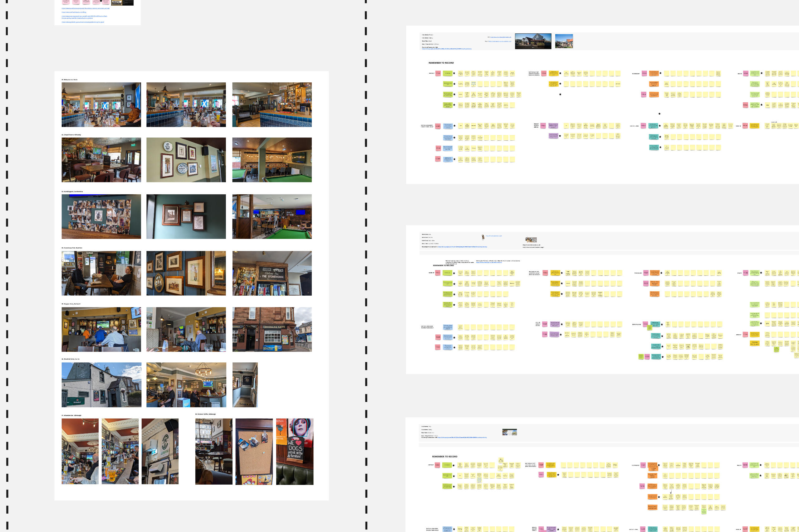Open the Welcome Inn Perth Scotland-flag first photo
Image resolution: width=799 pixels, height=532 pixels.
pyautogui.click(x=101, y=104)
